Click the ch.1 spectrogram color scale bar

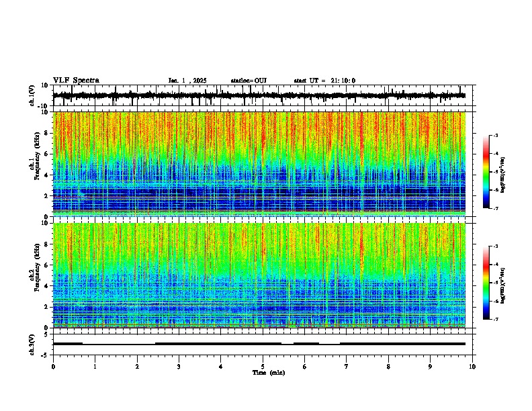(x=486, y=172)
